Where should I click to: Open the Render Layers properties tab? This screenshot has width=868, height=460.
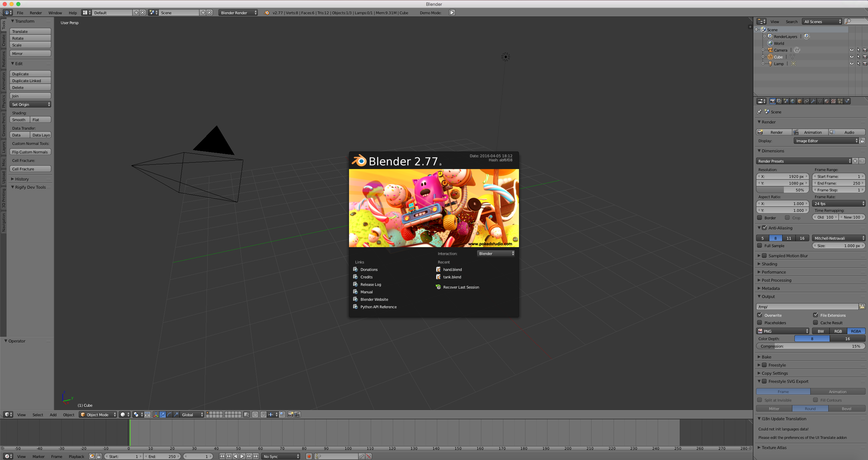(779, 101)
